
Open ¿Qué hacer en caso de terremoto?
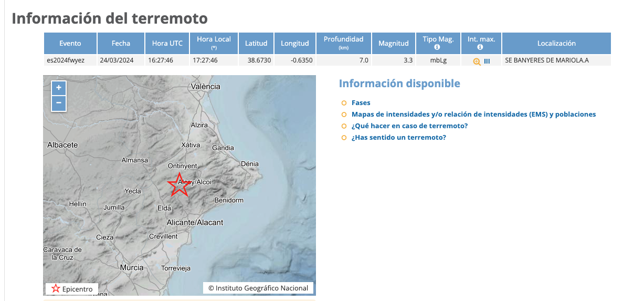coord(409,126)
